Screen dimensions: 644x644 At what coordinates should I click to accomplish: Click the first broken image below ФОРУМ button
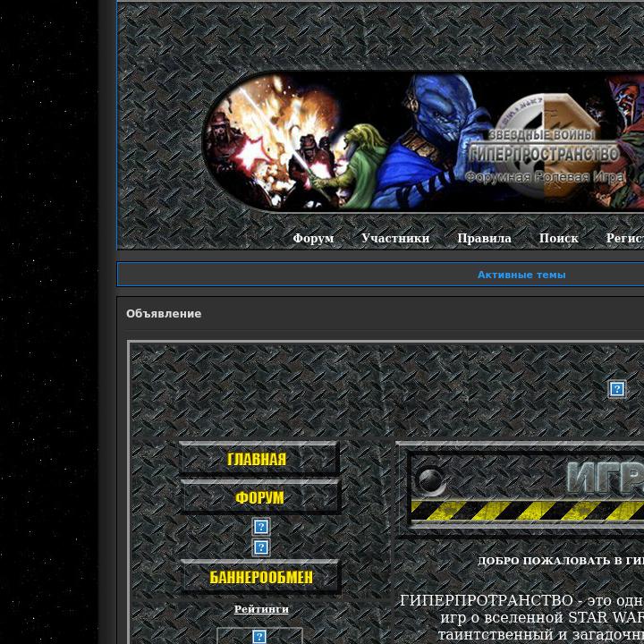261,527
